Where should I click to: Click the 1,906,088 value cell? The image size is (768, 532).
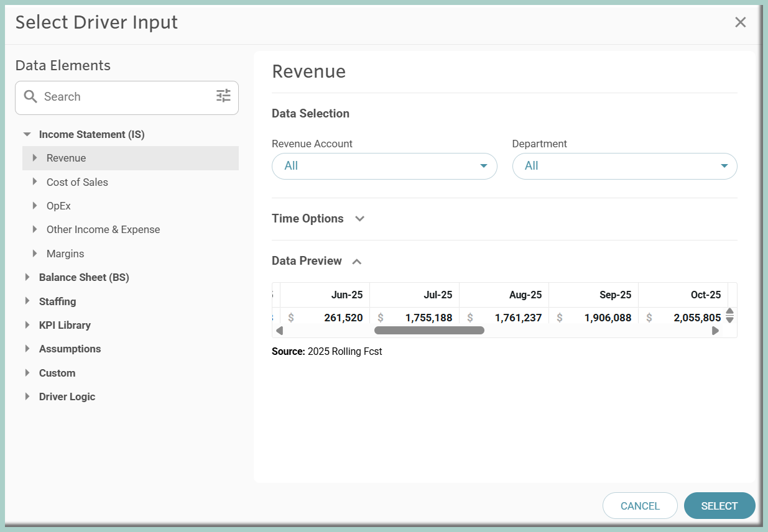[x=594, y=317]
